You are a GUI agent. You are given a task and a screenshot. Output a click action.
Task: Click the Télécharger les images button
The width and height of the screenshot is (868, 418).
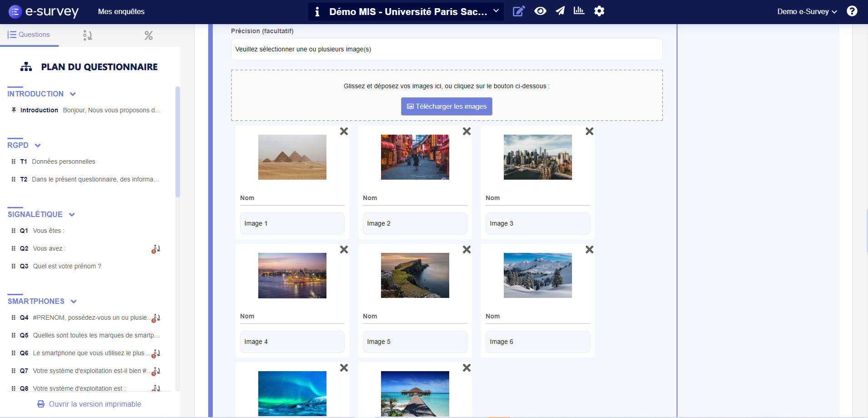(x=446, y=106)
